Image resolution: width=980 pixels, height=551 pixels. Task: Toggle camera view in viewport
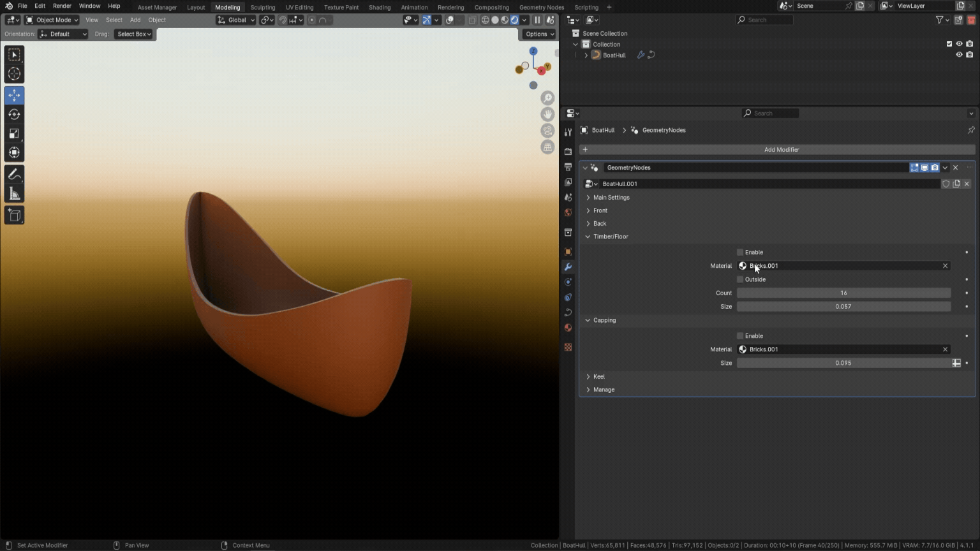point(547,131)
